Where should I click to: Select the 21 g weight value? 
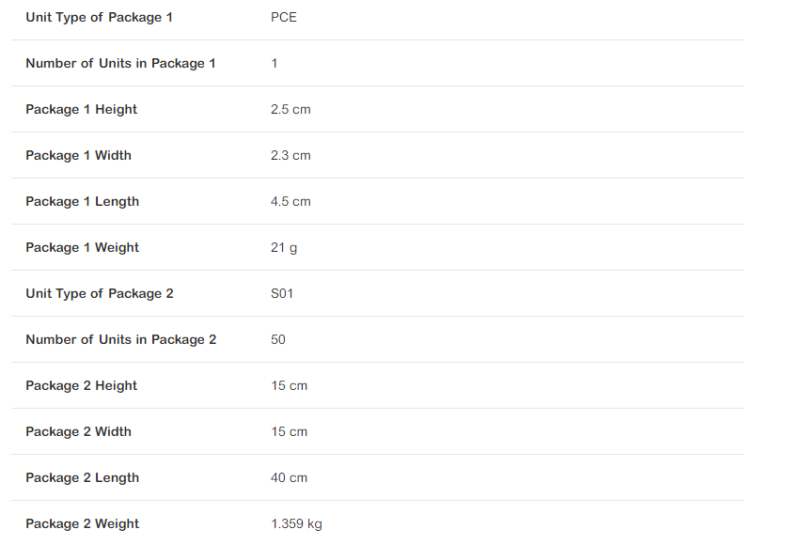(283, 247)
